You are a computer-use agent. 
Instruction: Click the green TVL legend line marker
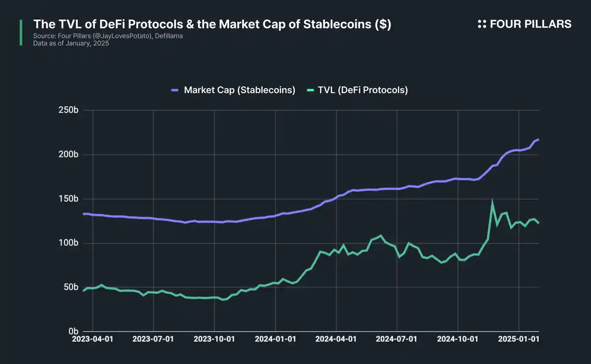pyautogui.click(x=310, y=90)
